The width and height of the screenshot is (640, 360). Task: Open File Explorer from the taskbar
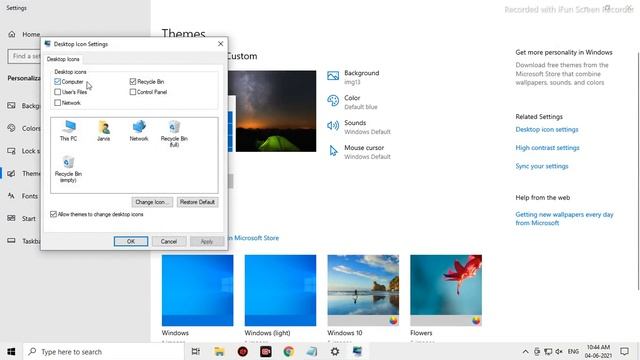pyautogui.click(x=219, y=351)
